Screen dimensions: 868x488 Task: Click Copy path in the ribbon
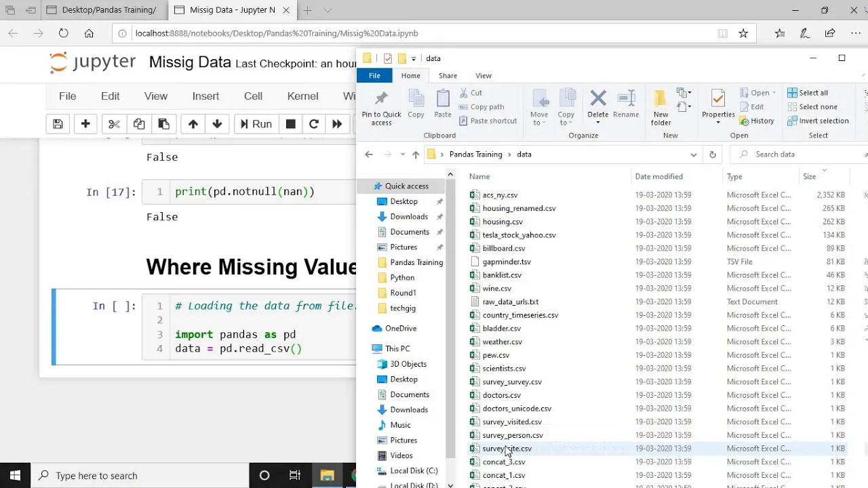pyautogui.click(x=481, y=106)
